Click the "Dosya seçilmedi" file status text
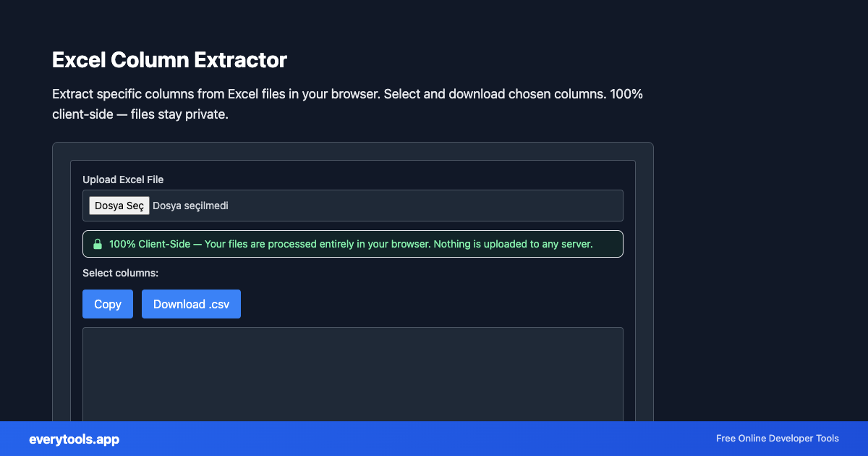This screenshot has height=456, width=868. pos(190,206)
